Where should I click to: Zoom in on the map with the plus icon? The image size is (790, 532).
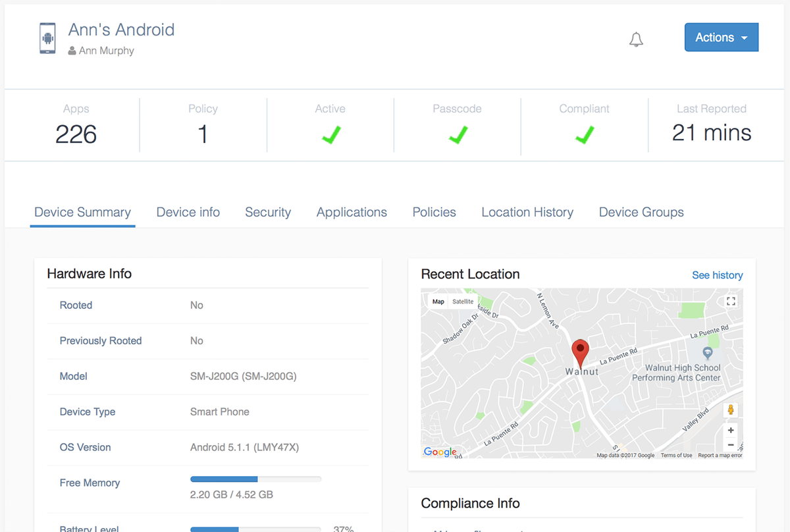tap(731, 430)
